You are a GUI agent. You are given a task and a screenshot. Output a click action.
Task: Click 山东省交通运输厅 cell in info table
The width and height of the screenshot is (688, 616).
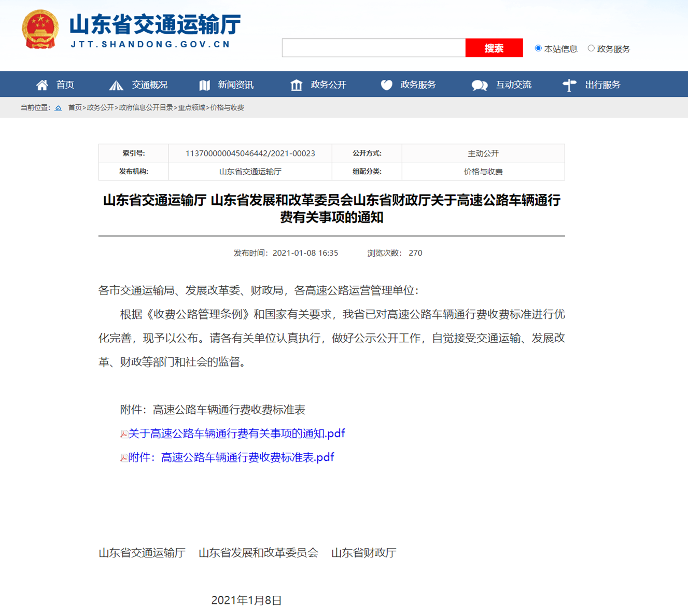pos(250,172)
